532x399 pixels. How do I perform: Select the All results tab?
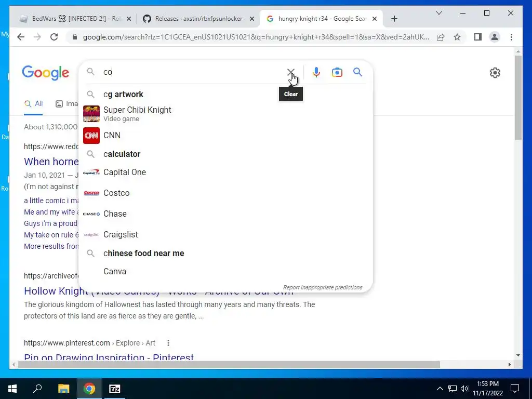33,103
